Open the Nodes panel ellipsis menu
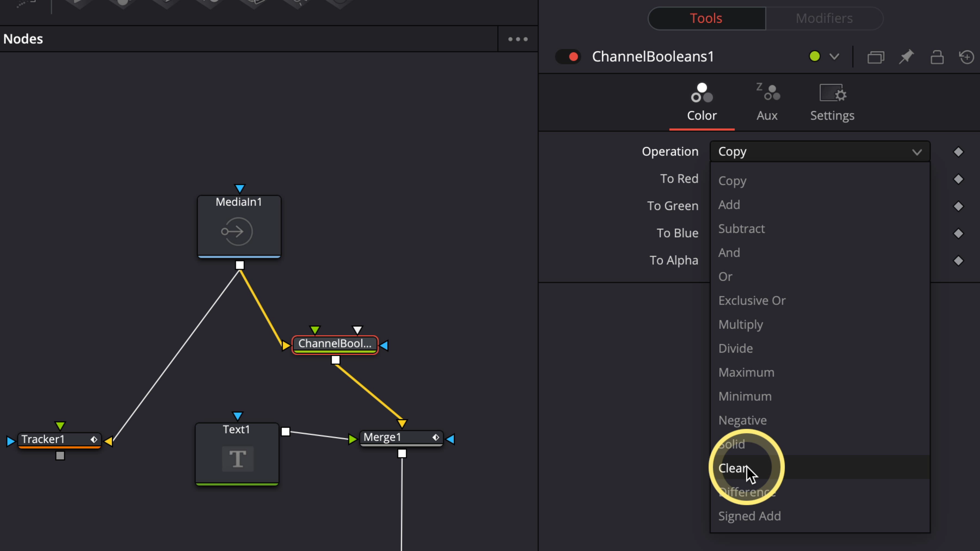Viewport: 980px width, 551px height. 517,38
